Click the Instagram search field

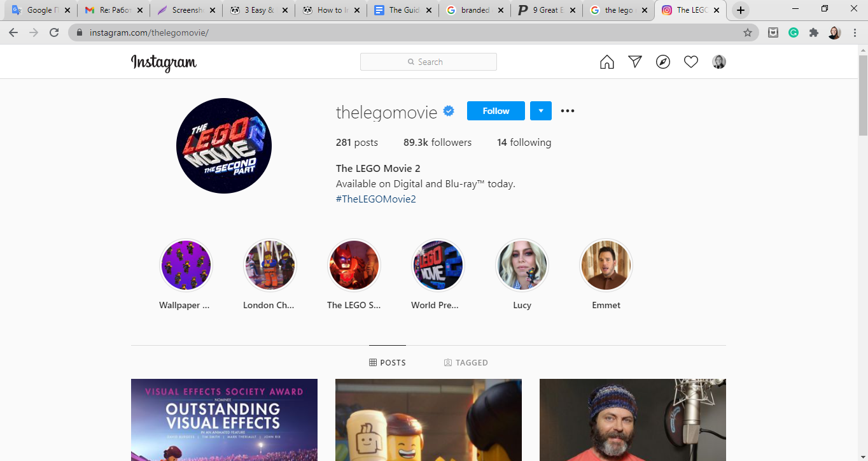[428, 62]
